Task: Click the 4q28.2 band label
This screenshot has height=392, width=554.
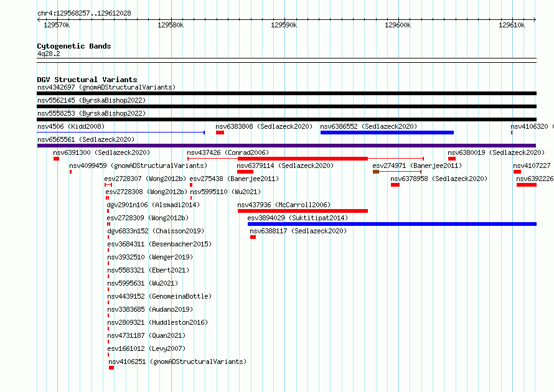Action: 49,54
